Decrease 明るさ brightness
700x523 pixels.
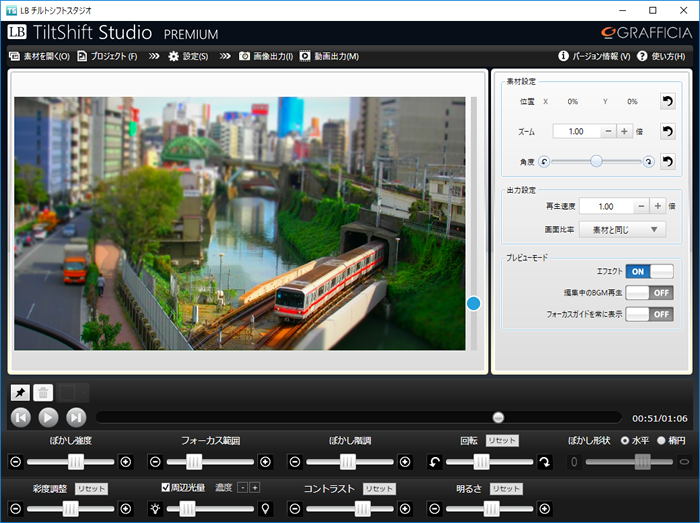(435, 509)
